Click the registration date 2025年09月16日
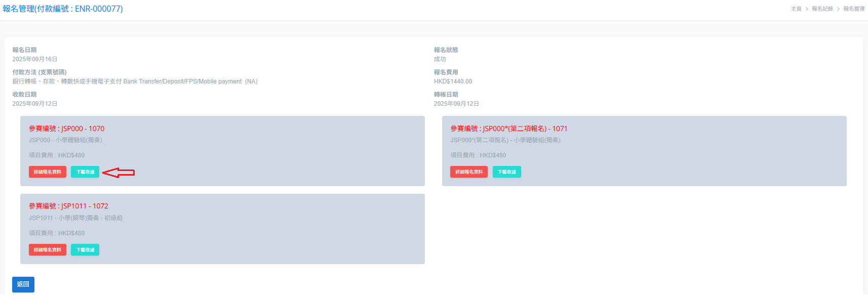The height and width of the screenshot is (298, 868). click(35, 59)
